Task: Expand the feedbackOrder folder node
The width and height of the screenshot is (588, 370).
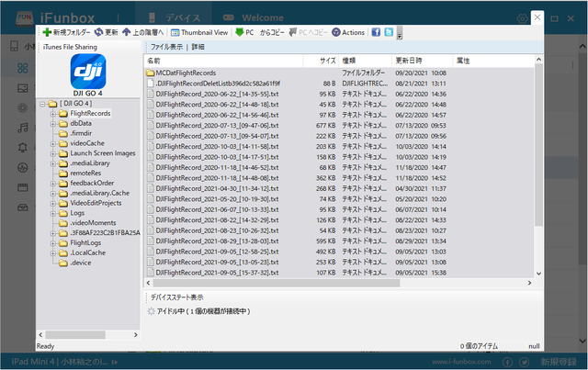Action: [53, 184]
